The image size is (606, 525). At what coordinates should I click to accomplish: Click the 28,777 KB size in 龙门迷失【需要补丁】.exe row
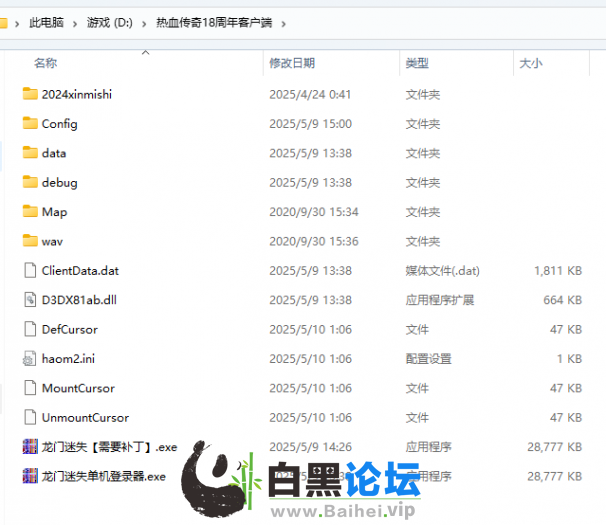point(555,447)
